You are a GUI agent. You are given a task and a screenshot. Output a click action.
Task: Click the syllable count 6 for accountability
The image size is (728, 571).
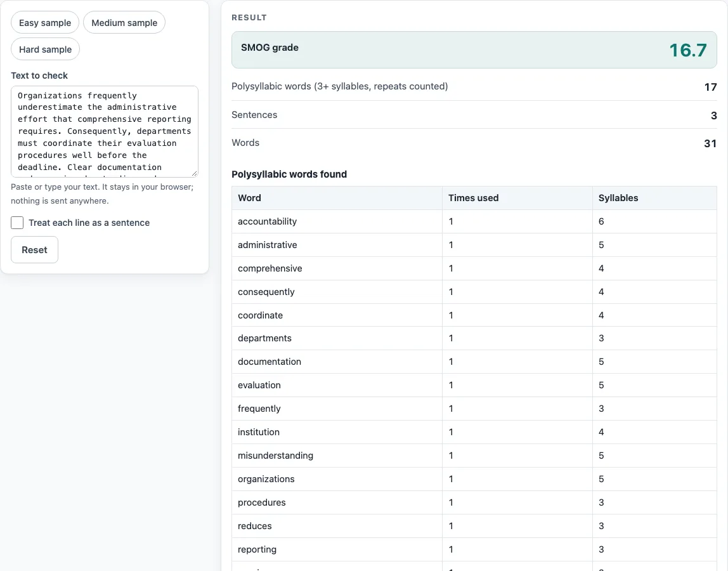[x=601, y=221]
